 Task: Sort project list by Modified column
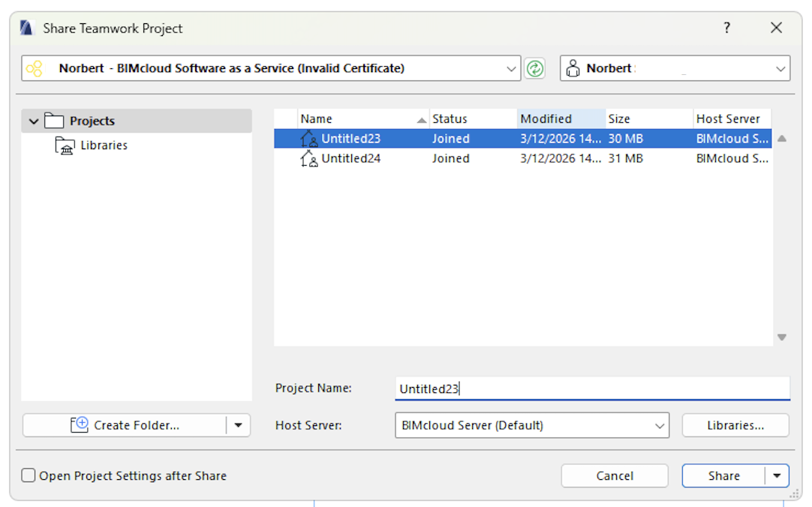tap(561, 119)
